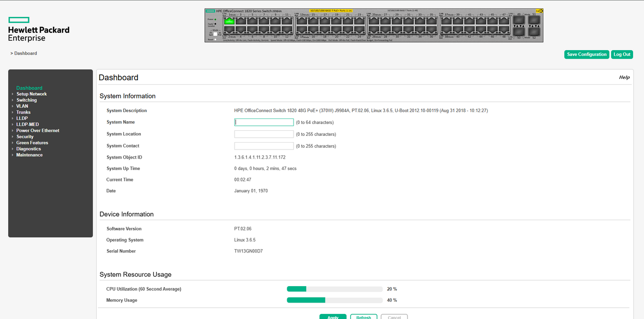Select port 12 on the switch graphic
This screenshot has width=644, height=319.
tap(287, 30)
